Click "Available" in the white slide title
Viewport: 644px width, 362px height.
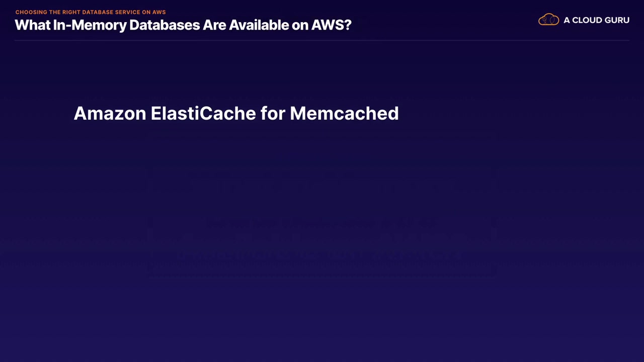click(259, 25)
